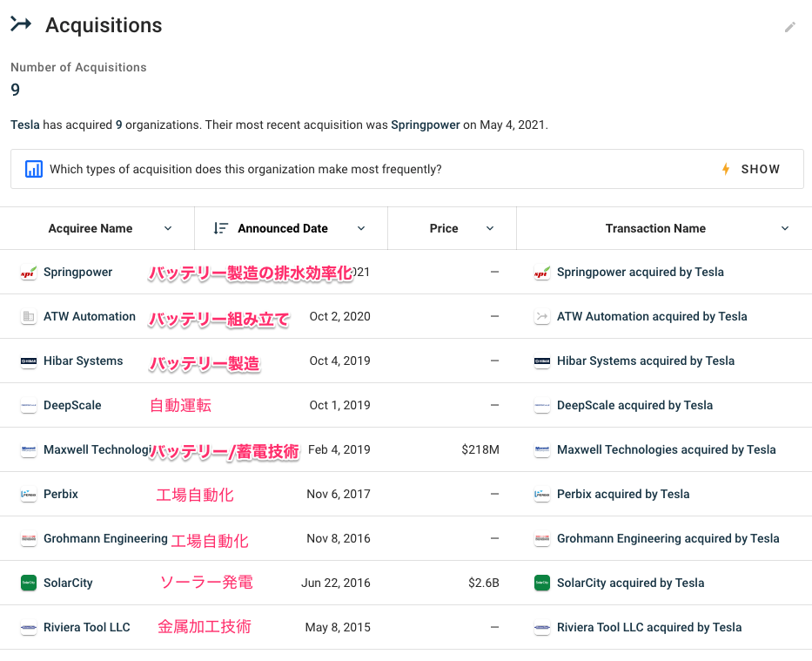Open the Price column dropdown arrow
The height and width of the screenshot is (661, 812).
(x=490, y=228)
